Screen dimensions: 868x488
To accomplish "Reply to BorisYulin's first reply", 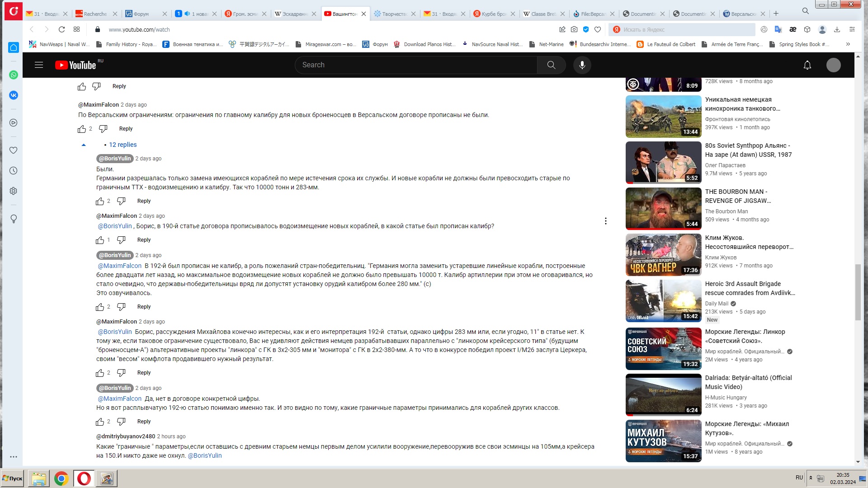I will point(144,201).
